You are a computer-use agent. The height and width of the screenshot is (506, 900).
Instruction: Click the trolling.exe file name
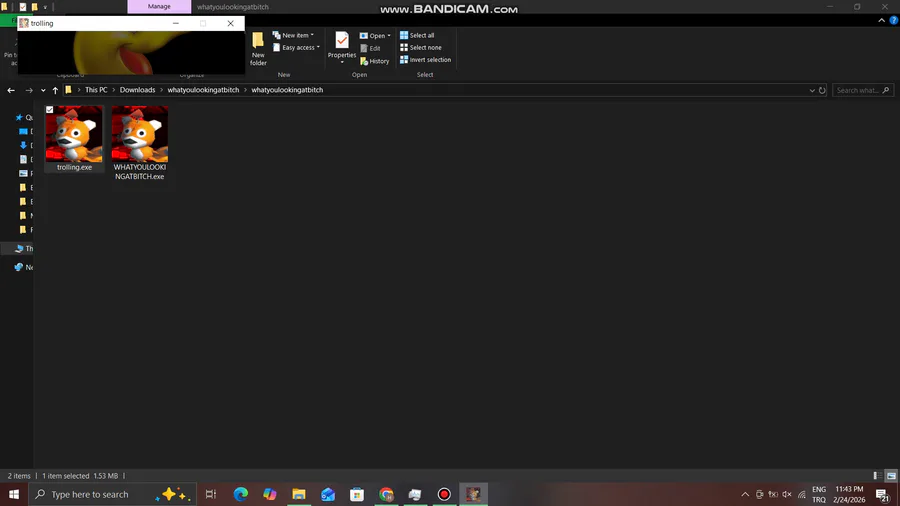[75, 168]
